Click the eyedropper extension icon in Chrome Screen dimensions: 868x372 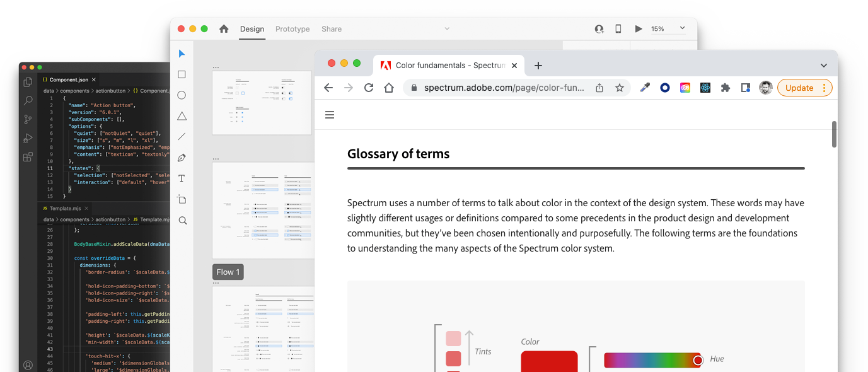coord(645,88)
